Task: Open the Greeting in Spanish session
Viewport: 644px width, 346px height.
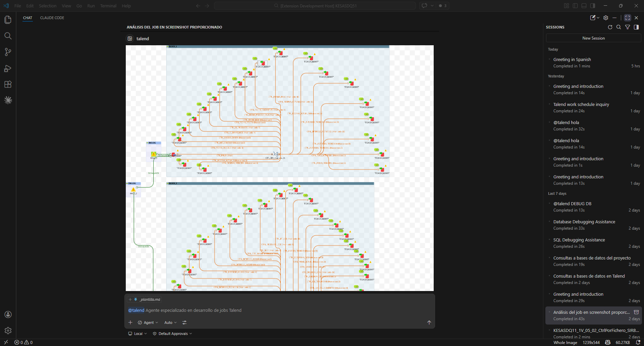Action: (x=593, y=63)
